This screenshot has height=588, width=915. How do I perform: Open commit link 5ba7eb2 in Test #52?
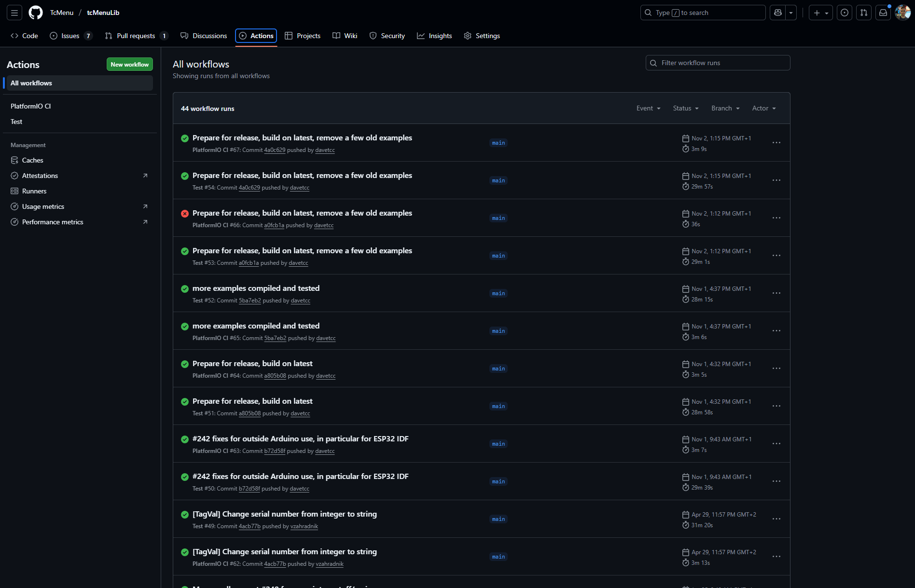point(250,301)
